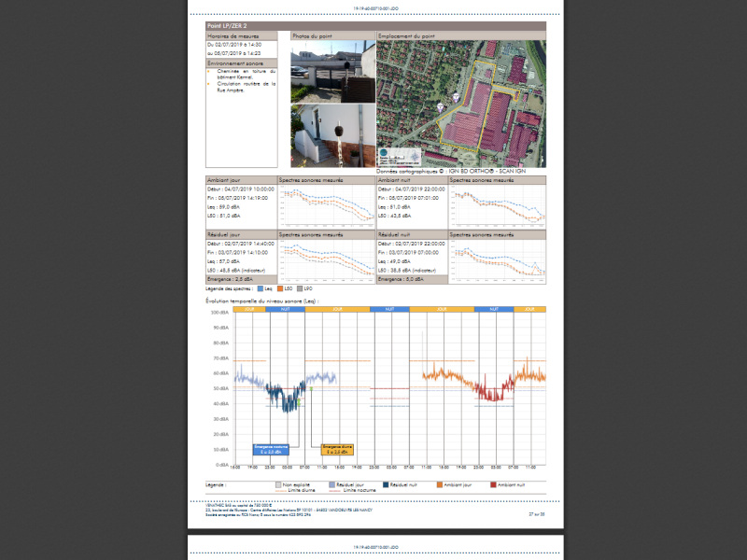Click the 'Non exploité' legend swatch
747x560 pixels.
click(x=278, y=484)
